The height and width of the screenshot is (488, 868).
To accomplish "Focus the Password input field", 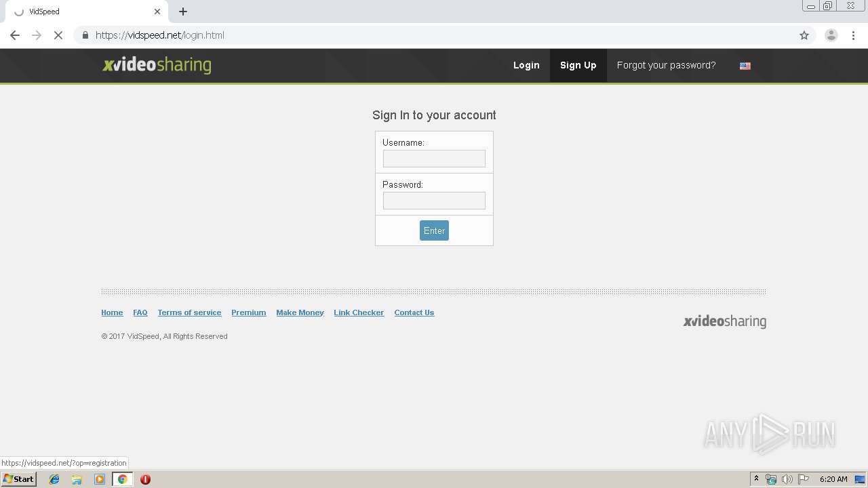I will [434, 201].
